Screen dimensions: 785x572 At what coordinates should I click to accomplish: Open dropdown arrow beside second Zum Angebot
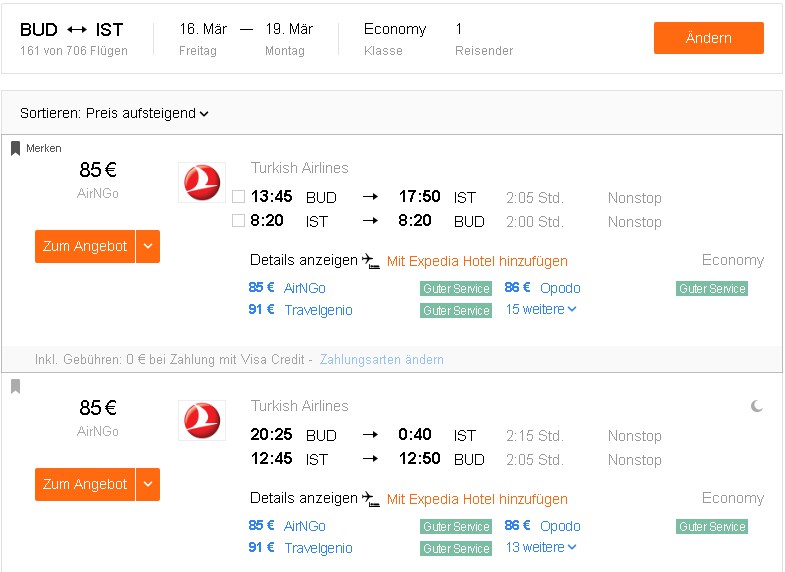148,484
